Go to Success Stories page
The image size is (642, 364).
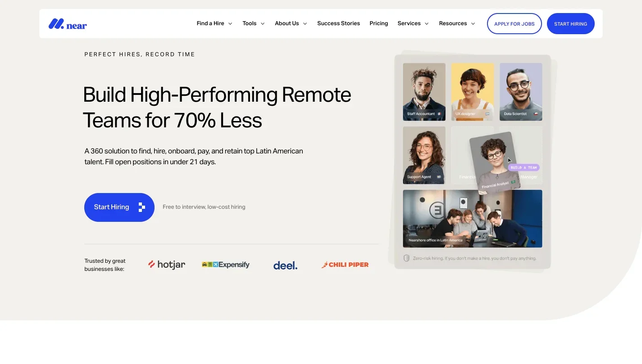tap(338, 23)
